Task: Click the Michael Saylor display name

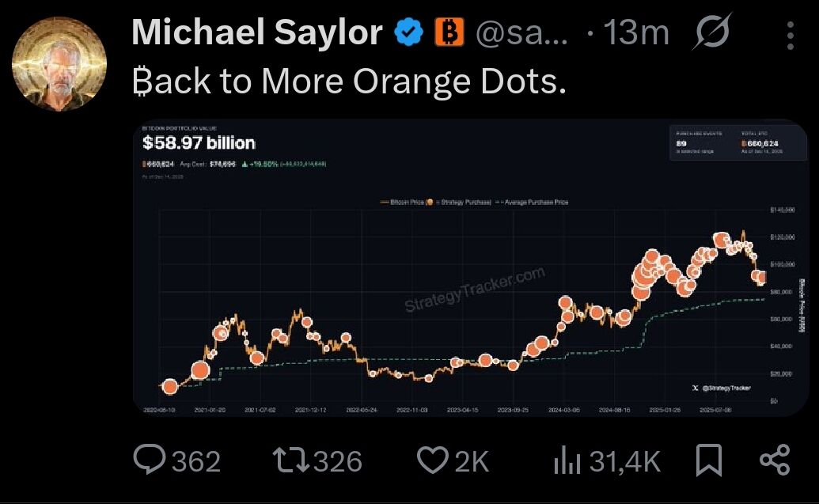Action: coord(257,32)
